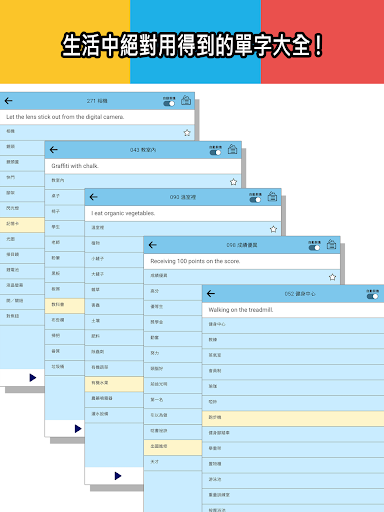The image size is (384, 512).
Task: Star the first word on the chalk screen
Action: (233, 182)
